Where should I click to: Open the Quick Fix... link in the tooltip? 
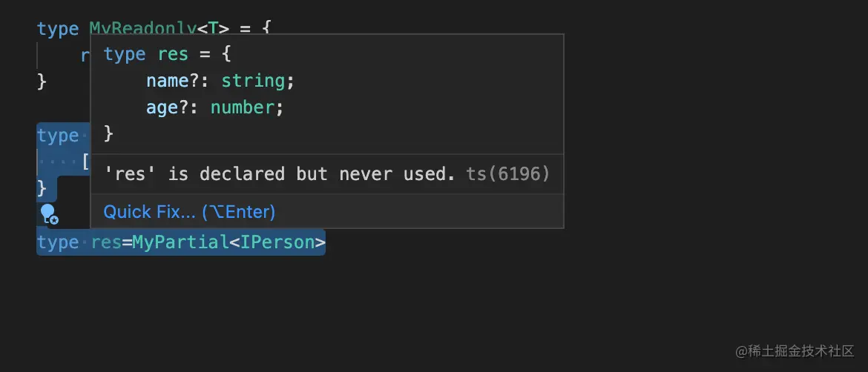coord(189,212)
